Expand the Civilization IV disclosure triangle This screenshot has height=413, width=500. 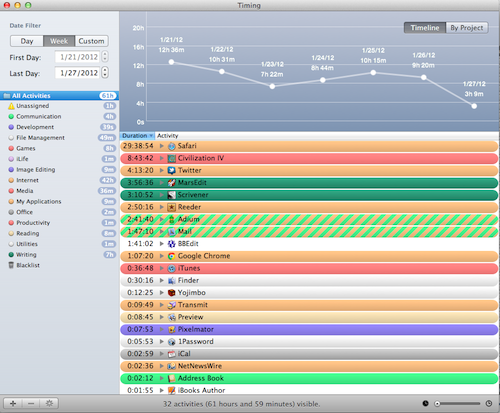pos(162,158)
